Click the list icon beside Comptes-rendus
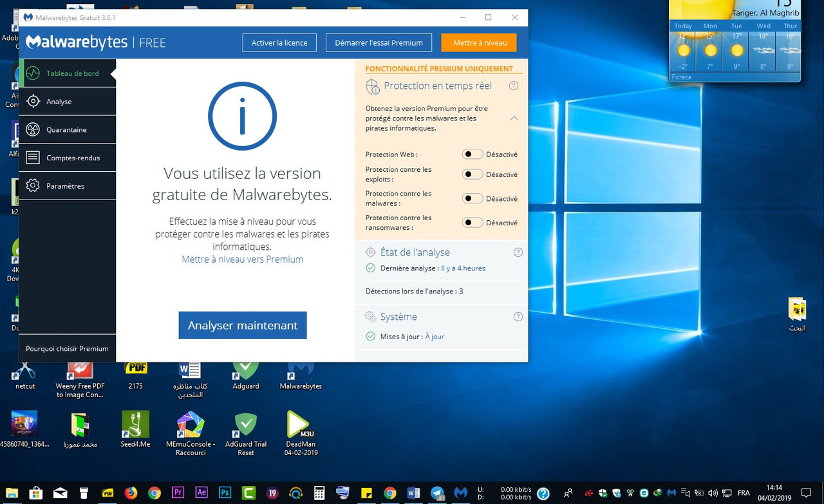 (33, 158)
